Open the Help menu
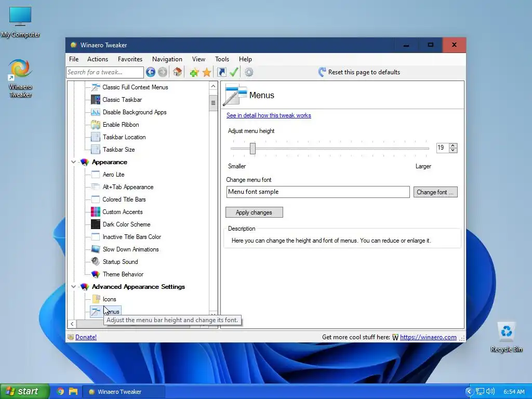532x399 pixels. click(x=245, y=59)
